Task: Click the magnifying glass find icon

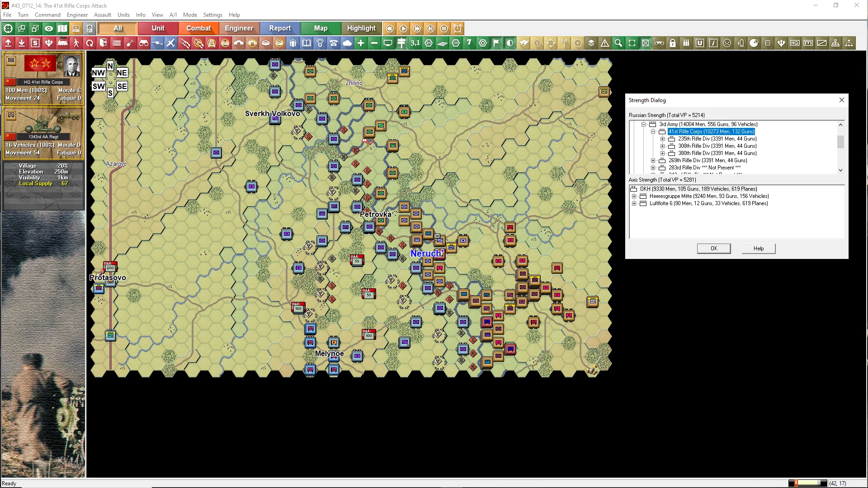Action: [x=618, y=43]
